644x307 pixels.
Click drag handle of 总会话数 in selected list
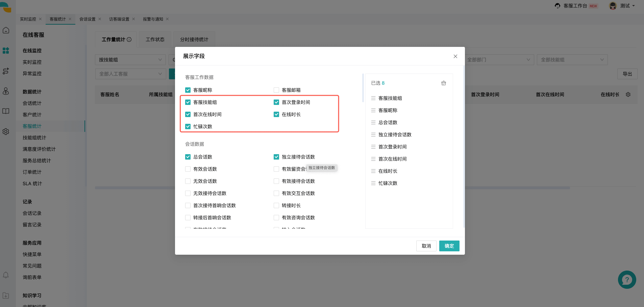(x=373, y=122)
